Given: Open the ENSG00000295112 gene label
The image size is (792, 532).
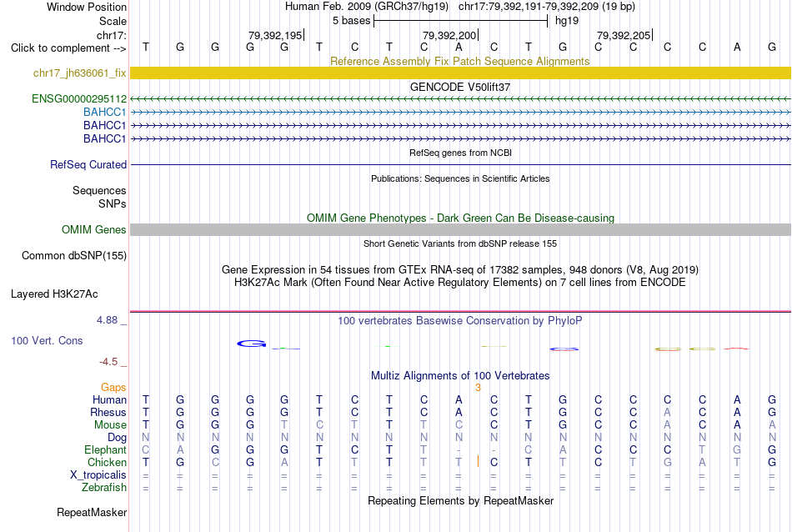Looking at the screenshot, I should (79, 99).
